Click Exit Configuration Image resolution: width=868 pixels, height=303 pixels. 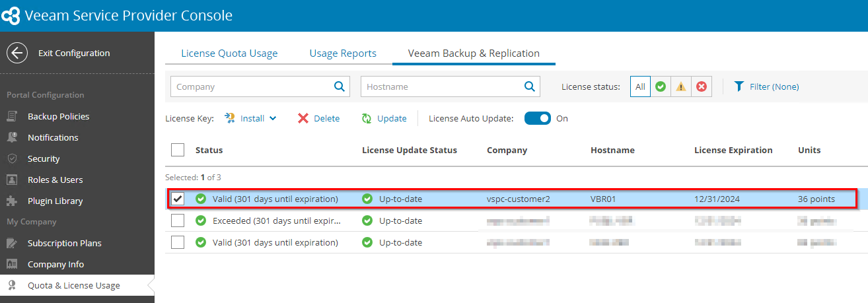pyautogui.click(x=74, y=53)
